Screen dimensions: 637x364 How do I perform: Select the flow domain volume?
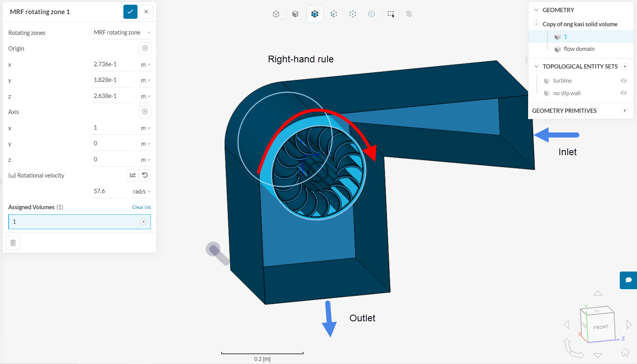click(x=579, y=49)
